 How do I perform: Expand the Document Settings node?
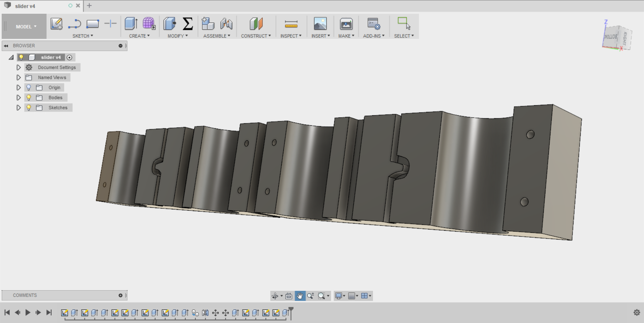[x=19, y=67]
